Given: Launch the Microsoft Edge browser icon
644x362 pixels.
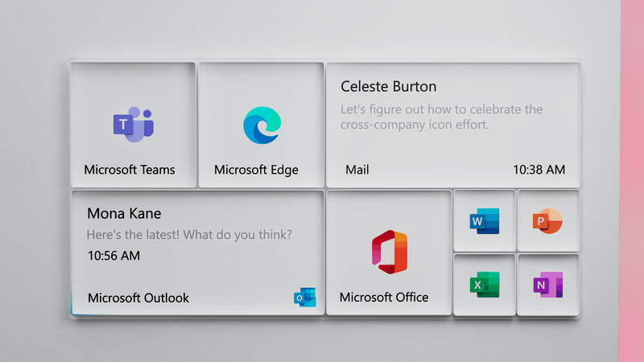Looking at the screenshot, I should (x=262, y=125).
